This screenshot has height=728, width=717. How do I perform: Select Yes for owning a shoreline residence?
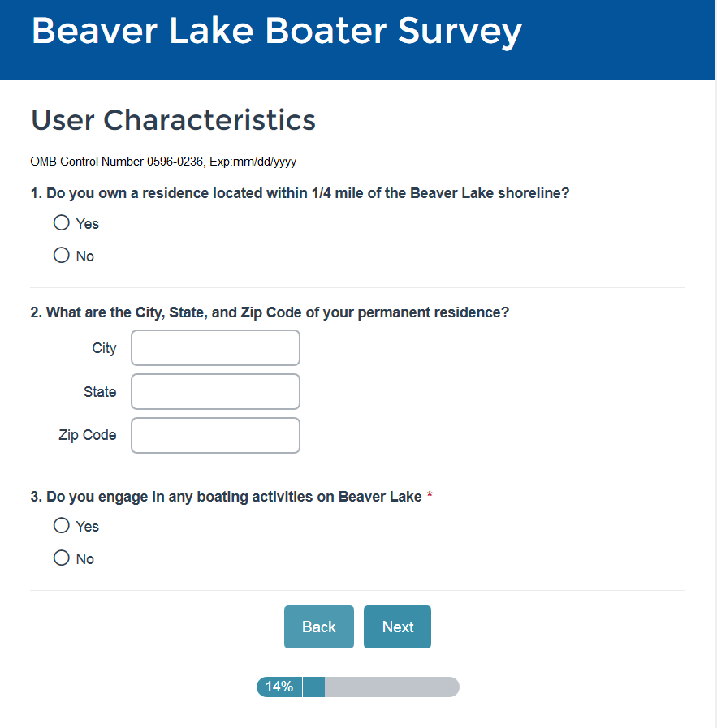click(x=62, y=223)
